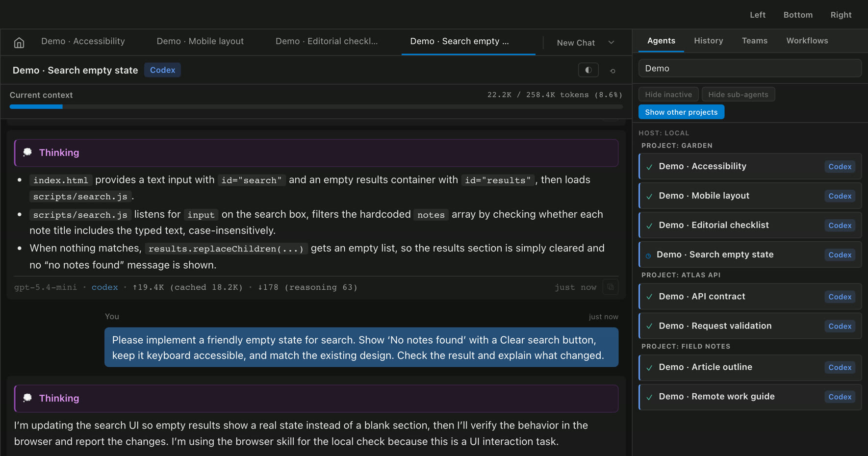Viewport: 868px width, 456px height.
Task: Open the codex link in message footer
Action: 104,287
